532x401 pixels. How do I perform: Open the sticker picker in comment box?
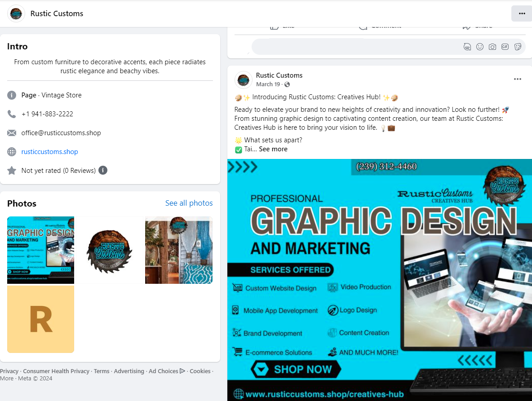click(518, 47)
